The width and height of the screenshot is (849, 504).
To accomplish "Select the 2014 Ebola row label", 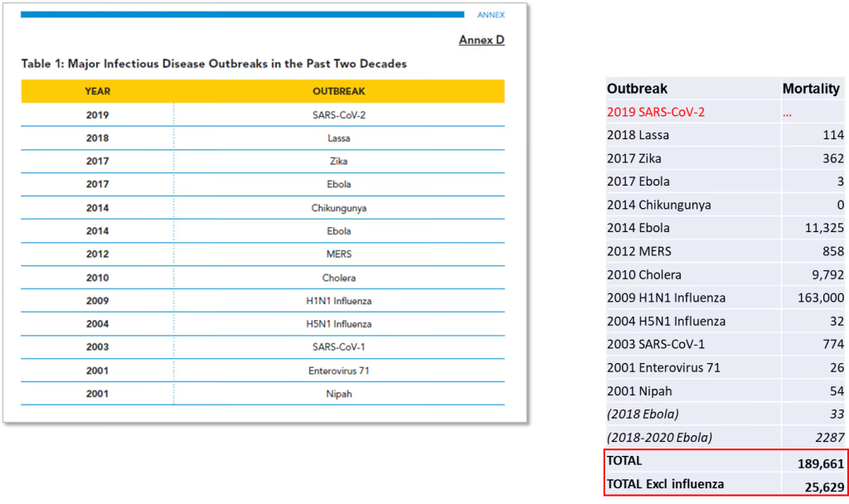I will pos(638,228).
